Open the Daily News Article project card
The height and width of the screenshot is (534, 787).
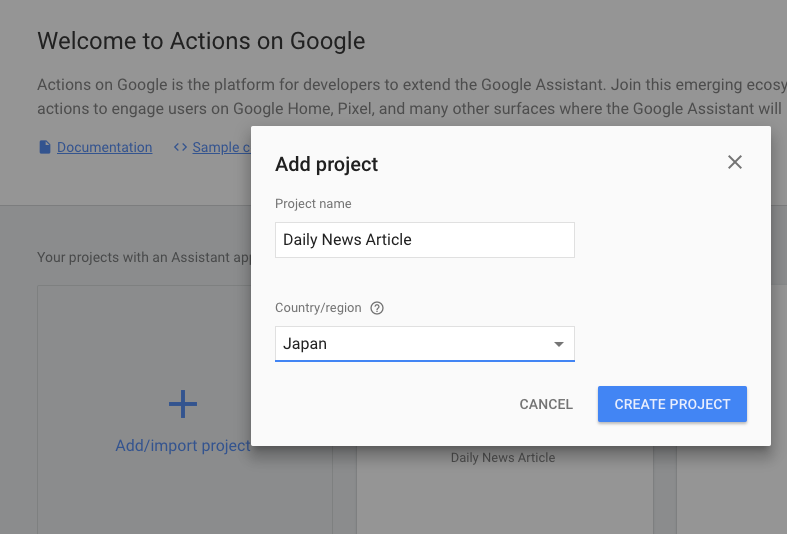tap(505, 489)
